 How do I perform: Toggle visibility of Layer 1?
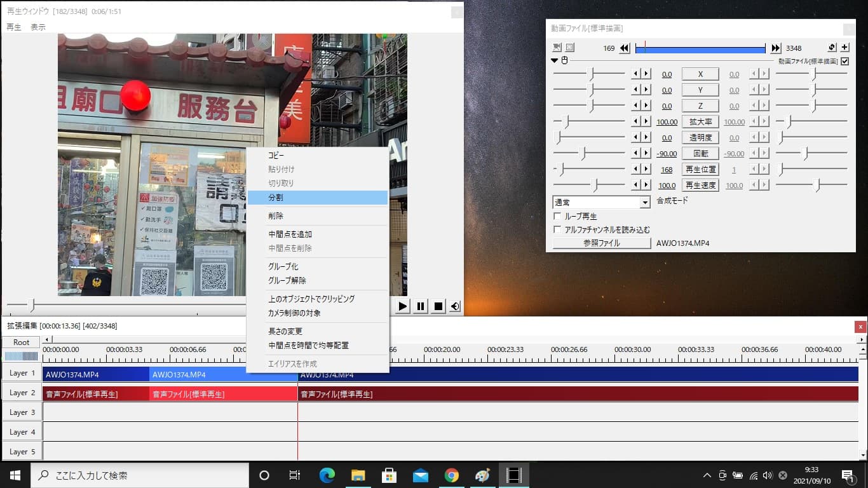[x=22, y=373]
